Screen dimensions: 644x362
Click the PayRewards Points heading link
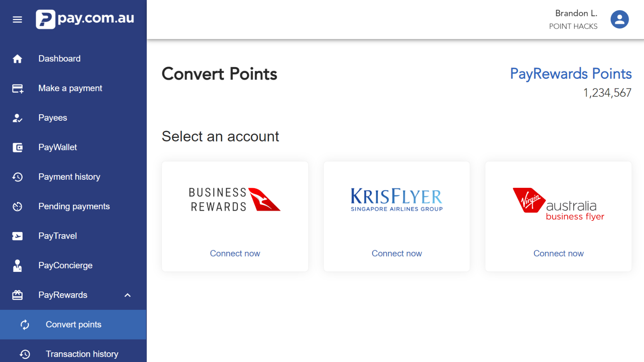tap(571, 74)
